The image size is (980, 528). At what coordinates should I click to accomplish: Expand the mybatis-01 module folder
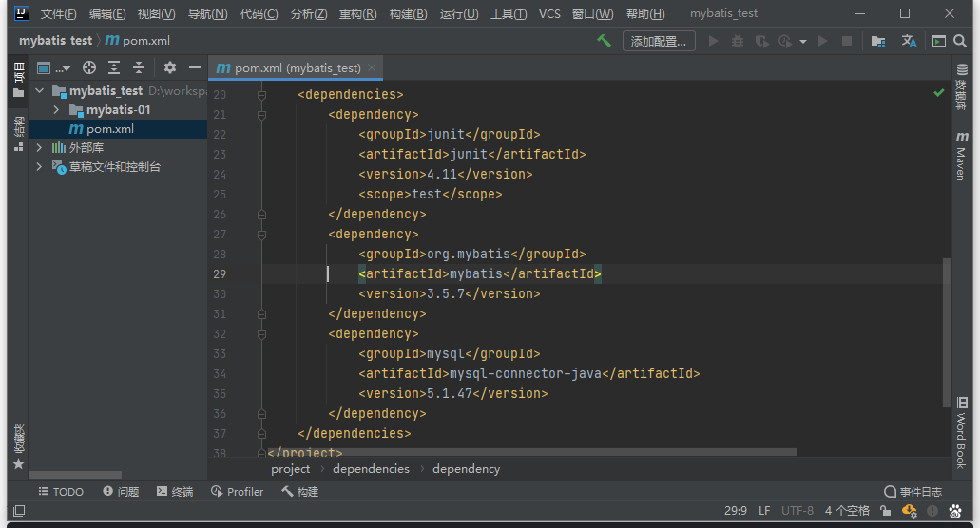point(56,110)
